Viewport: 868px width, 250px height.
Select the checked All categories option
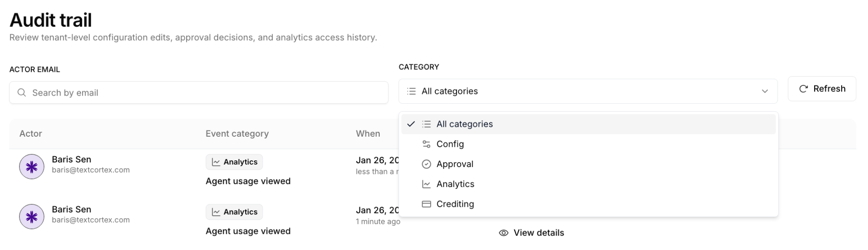coord(465,124)
